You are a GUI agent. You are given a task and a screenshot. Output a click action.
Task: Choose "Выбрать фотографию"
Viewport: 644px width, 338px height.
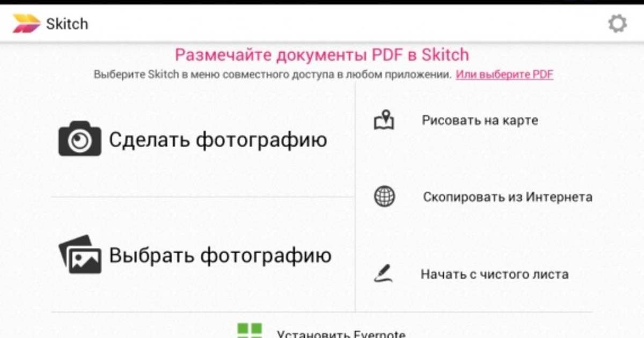point(220,255)
